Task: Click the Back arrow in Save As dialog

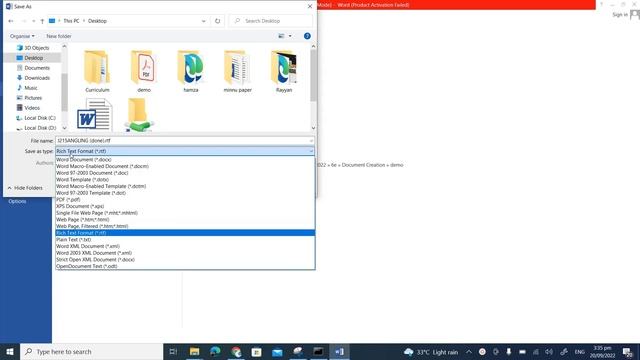Action: tap(11, 21)
